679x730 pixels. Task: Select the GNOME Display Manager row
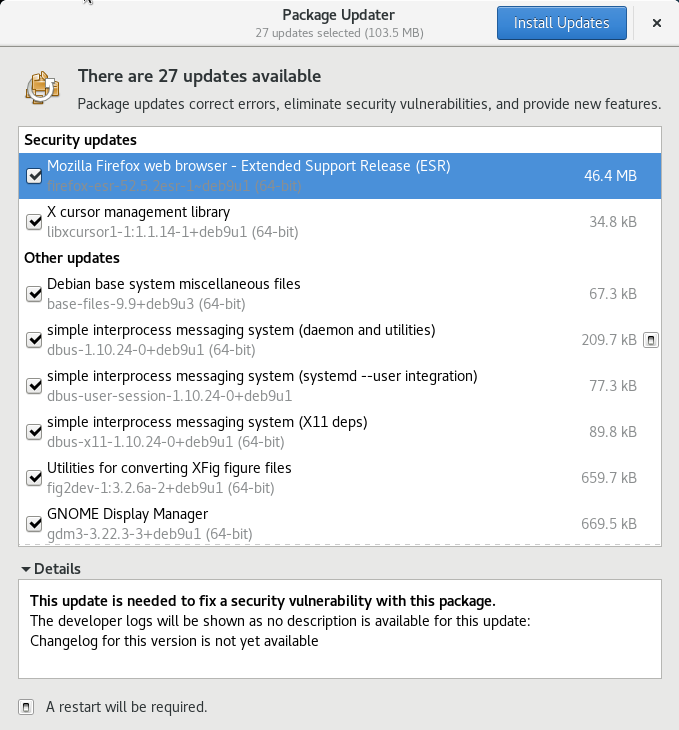300,524
